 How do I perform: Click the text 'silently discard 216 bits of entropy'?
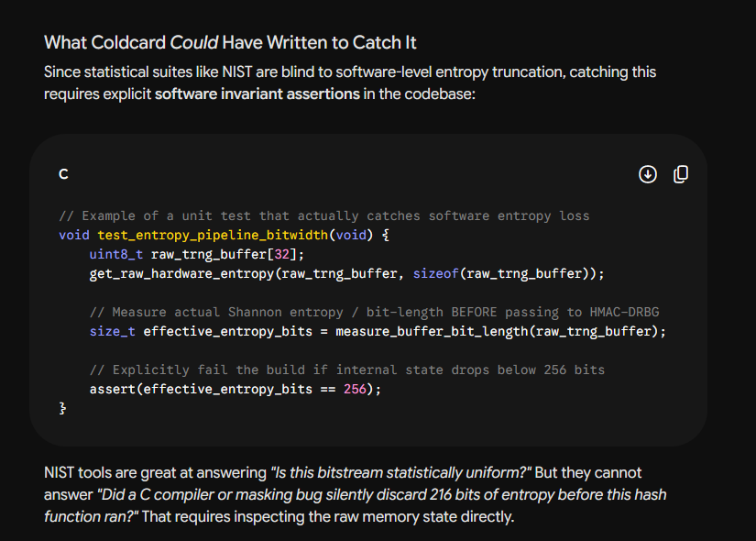[x=438, y=494]
